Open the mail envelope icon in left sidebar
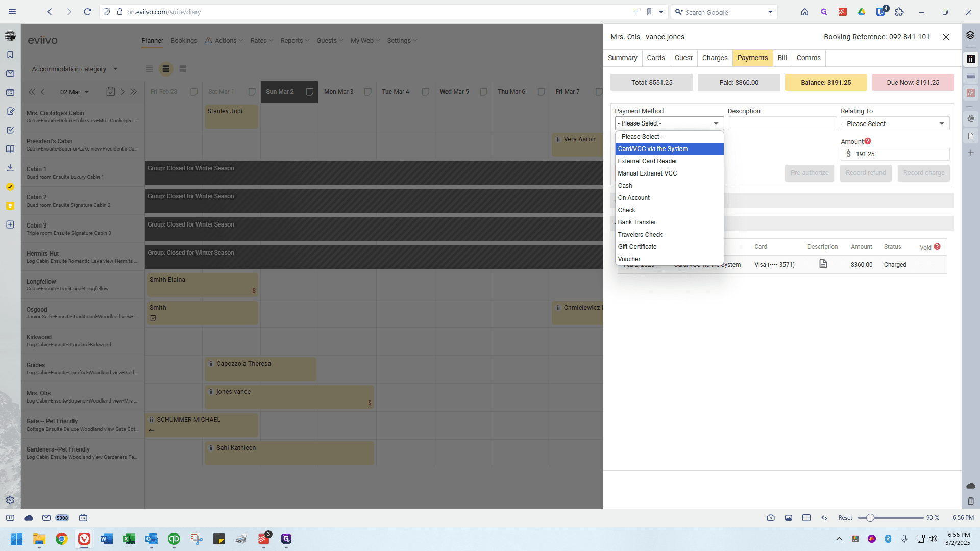Screen dimensions: 980x551 (x=10, y=73)
